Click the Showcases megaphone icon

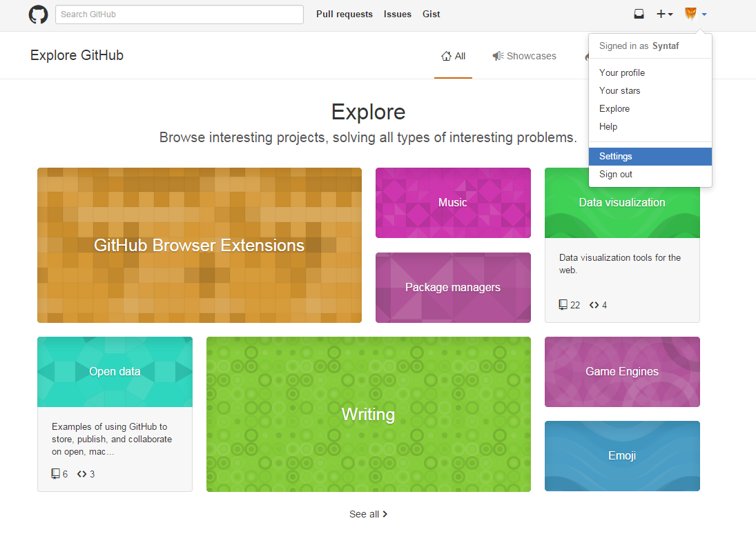click(498, 57)
